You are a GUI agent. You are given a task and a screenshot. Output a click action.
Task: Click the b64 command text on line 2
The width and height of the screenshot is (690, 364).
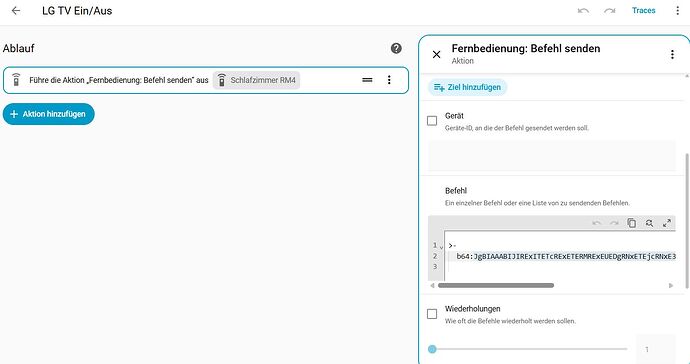click(x=566, y=256)
